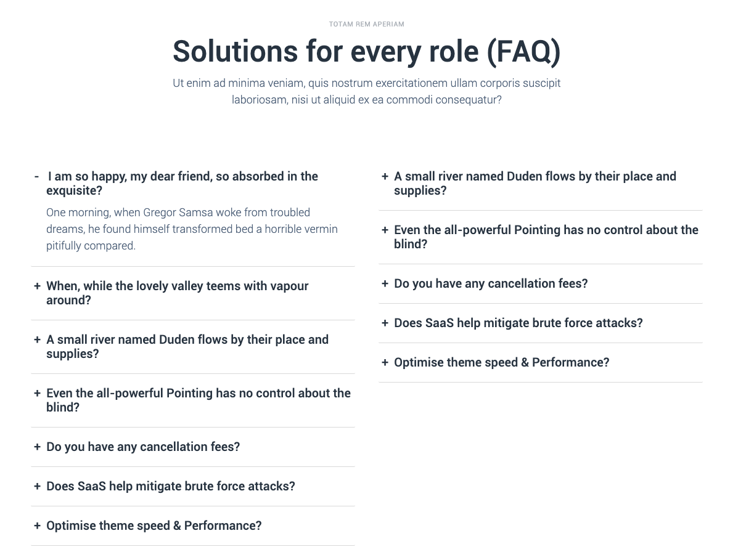Image resolution: width=746 pixels, height=560 pixels.
Task: Open left column 'Even the all-powerful Pointing' question
Action: coord(193,400)
